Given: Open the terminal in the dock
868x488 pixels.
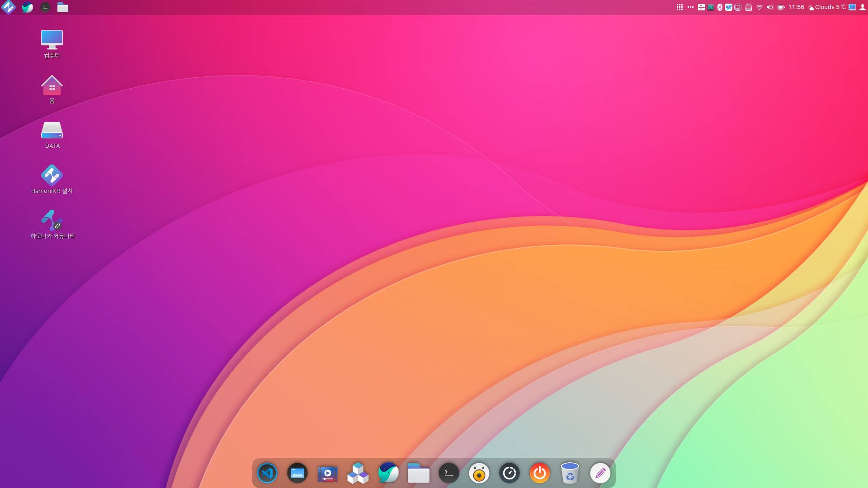Looking at the screenshot, I should 449,473.
